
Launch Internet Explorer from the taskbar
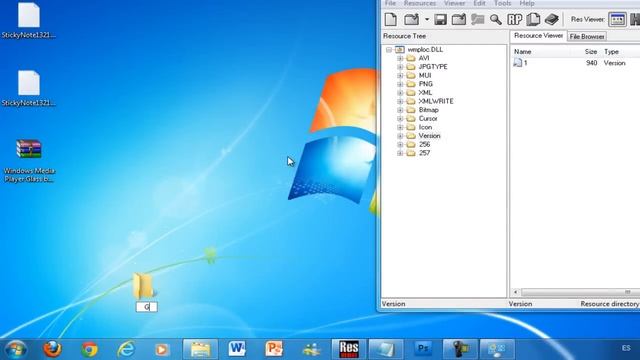click(126, 349)
